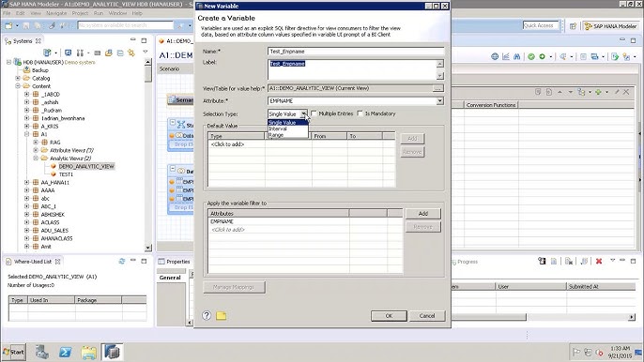The height and width of the screenshot is (362, 644).
Task: Click the browse button for value help view
Action: [438, 88]
